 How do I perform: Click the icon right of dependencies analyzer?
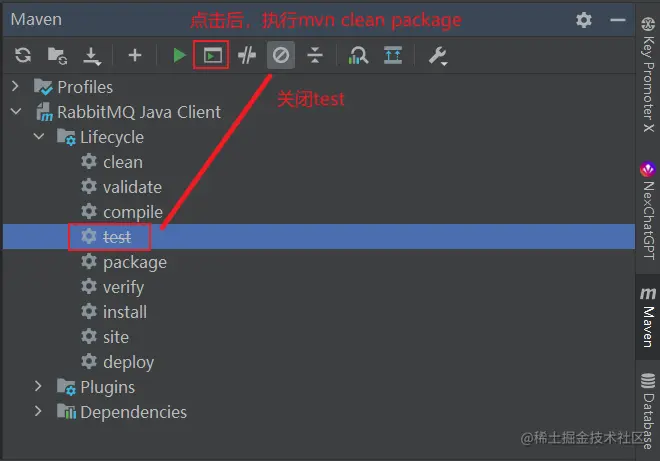pyautogui.click(x=393, y=55)
